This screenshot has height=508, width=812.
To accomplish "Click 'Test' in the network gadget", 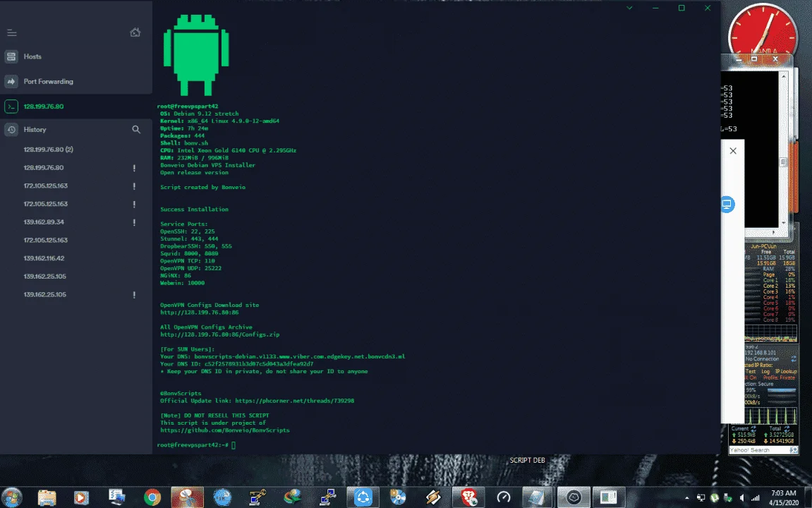I will 751,372.
